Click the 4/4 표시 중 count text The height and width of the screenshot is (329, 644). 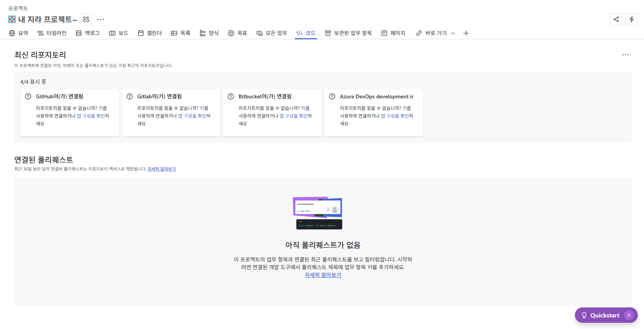tap(33, 82)
